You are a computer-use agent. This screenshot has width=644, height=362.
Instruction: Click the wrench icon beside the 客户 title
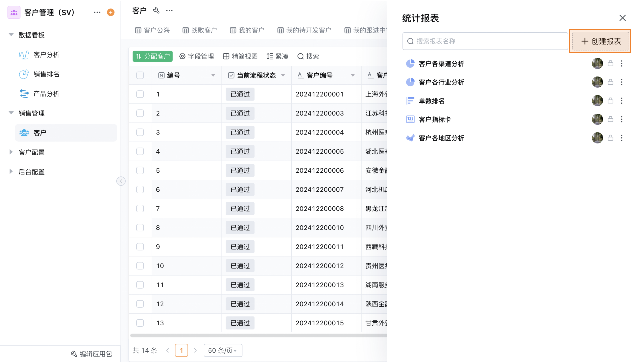(x=156, y=10)
